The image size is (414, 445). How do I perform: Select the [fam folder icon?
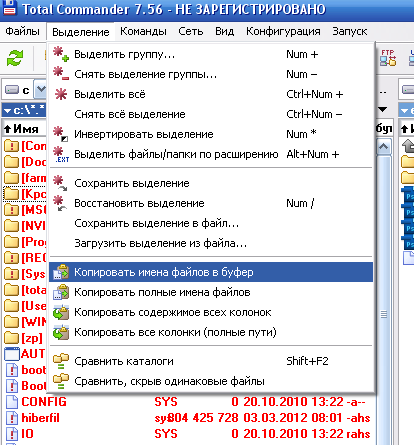point(11,178)
